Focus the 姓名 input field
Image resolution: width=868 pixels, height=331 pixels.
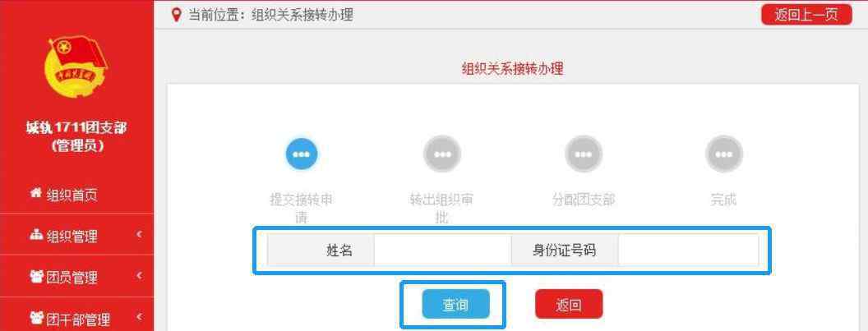442,251
